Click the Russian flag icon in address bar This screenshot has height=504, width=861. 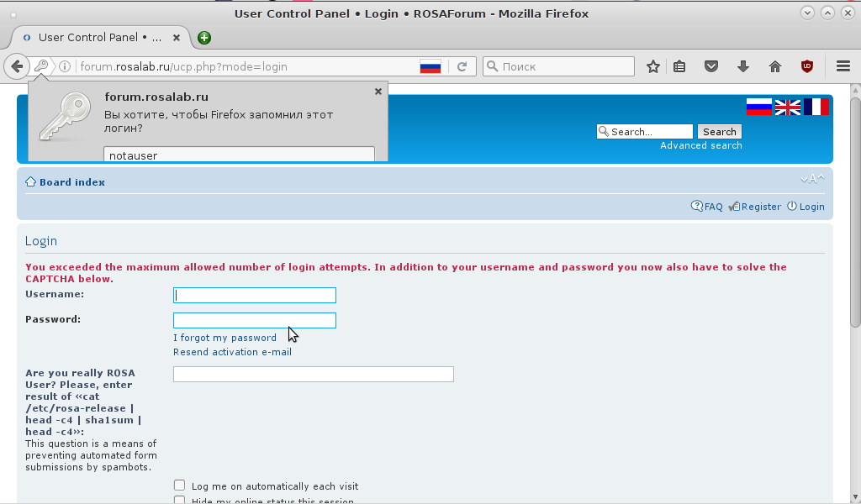pyautogui.click(x=430, y=67)
